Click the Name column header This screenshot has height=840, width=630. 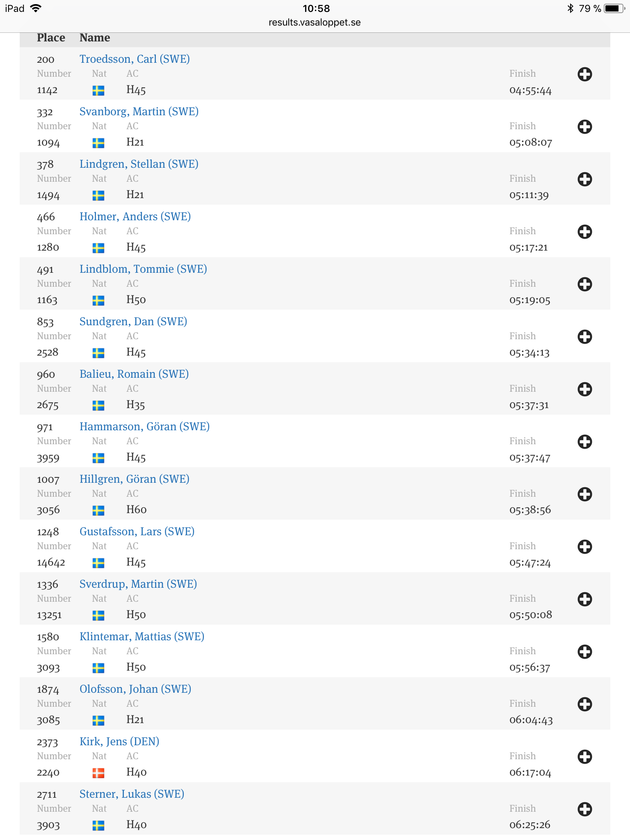95,38
